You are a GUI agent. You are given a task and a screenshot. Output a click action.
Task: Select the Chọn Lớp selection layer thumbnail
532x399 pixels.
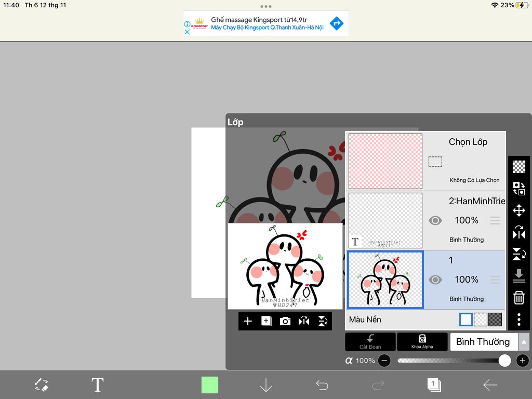[385, 161]
